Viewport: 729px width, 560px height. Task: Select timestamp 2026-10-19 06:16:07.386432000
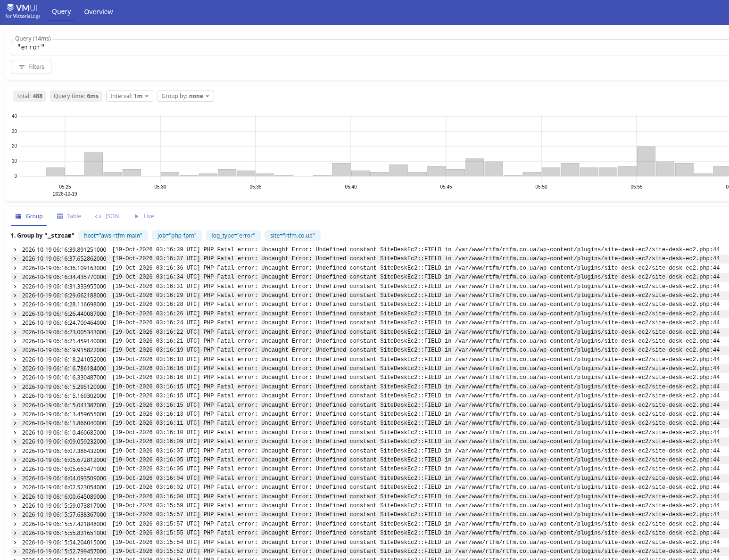coord(64,451)
